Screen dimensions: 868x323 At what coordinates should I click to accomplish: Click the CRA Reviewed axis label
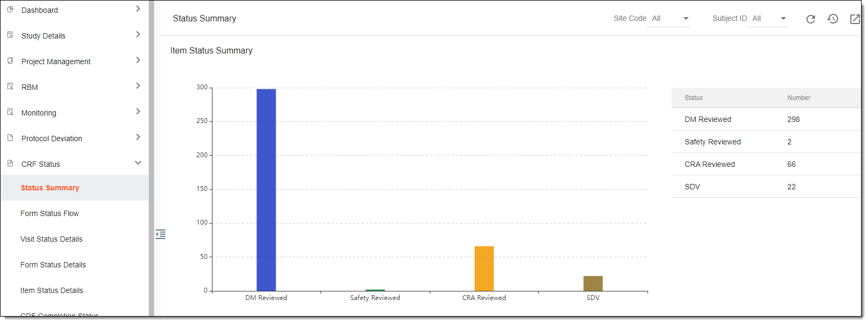[484, 298]
